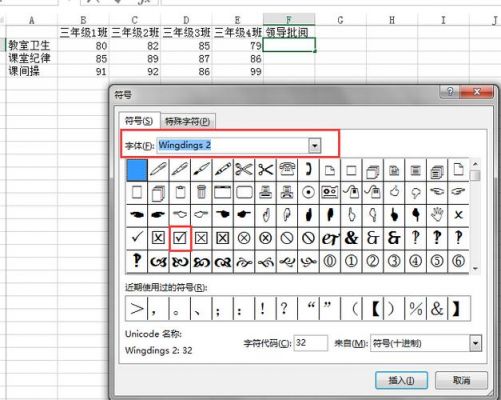Select the circled zero symbol
This screenshot has height=400, width=501.
click(x=330, y=261)
